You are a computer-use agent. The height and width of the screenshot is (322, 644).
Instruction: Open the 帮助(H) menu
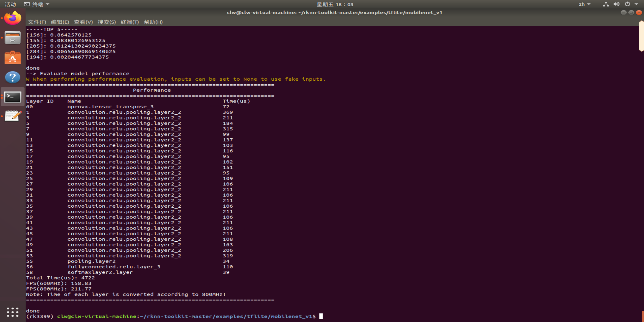[x=153, y=22]
